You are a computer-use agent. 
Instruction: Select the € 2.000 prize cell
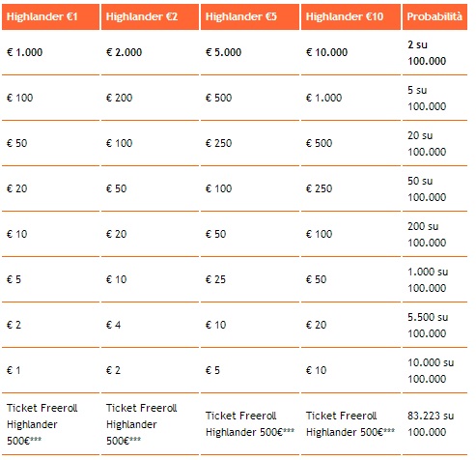pos(124,52)
